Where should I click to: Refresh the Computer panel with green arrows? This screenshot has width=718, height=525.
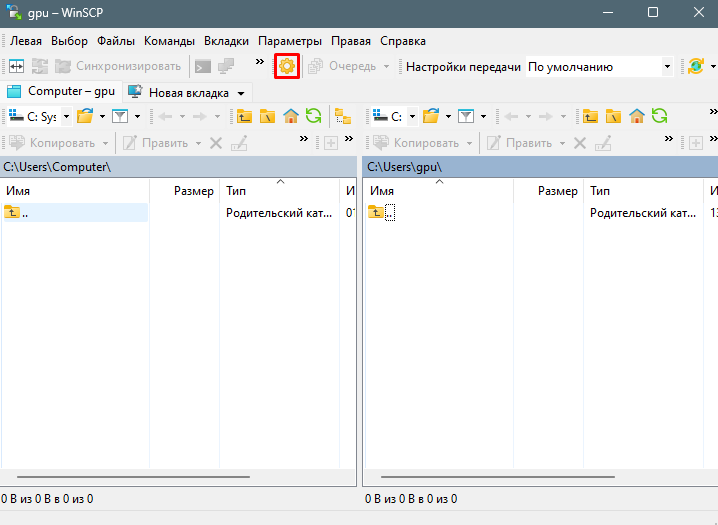coord(314,116)
